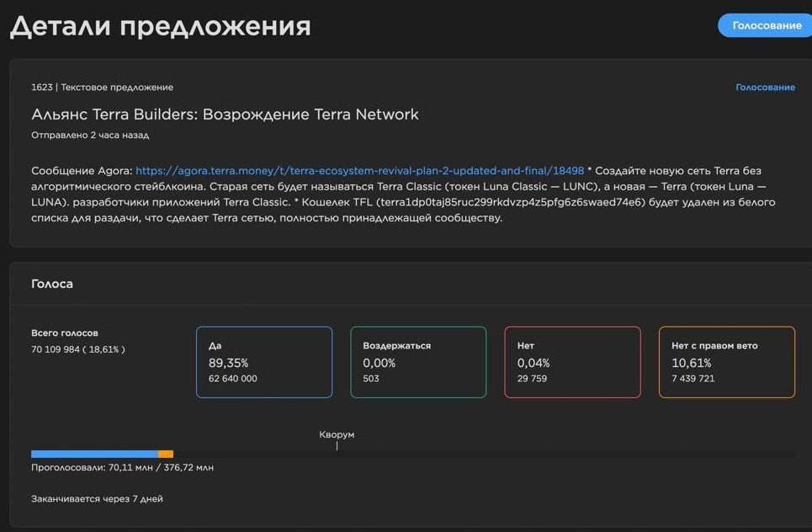Select the Да vote box

pyautogui.click(x=263, y=362)
